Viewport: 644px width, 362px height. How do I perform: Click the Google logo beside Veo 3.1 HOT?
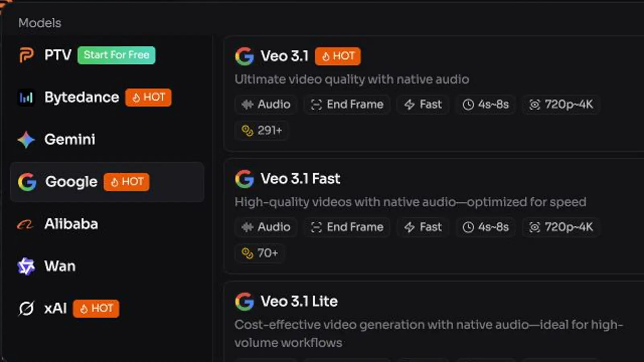coord(244,56)
